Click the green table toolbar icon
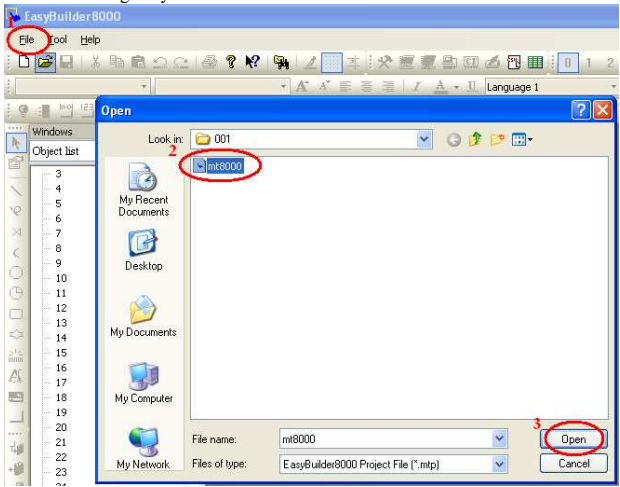Viewport: 620px width, 487px height. (x=535, y=62)
